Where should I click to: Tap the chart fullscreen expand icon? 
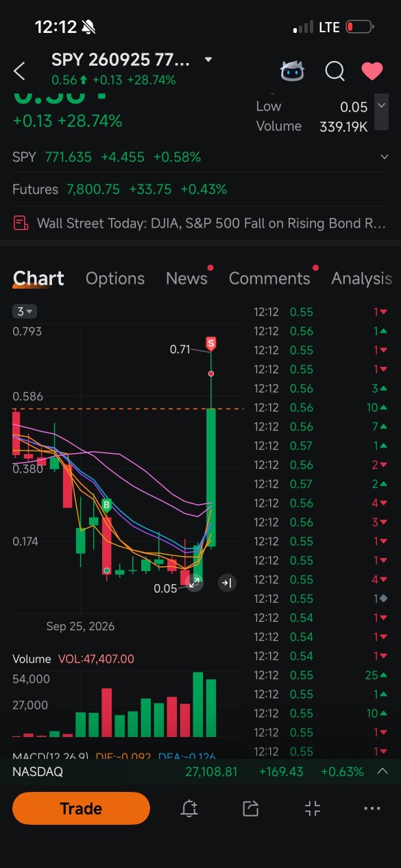coord(194,583)
